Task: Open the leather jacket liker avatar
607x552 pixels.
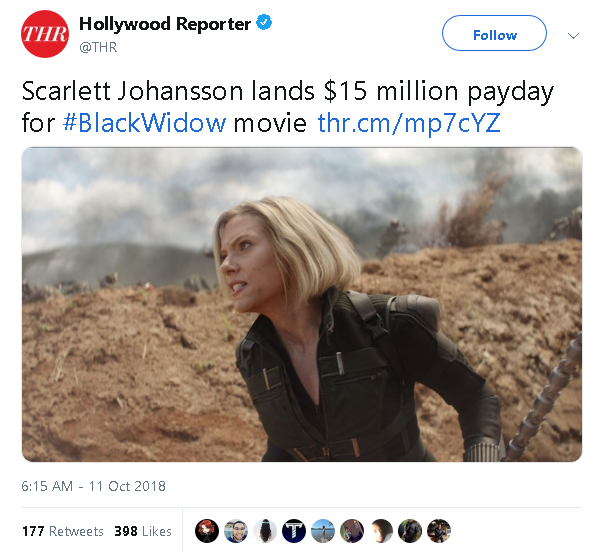Action: tap(410, 531)
